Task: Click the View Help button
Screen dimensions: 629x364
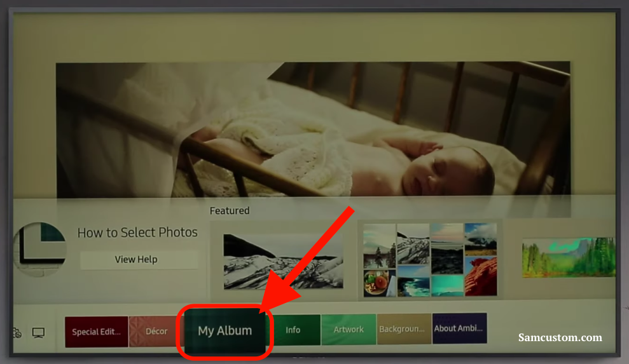Action: [139, 260]
